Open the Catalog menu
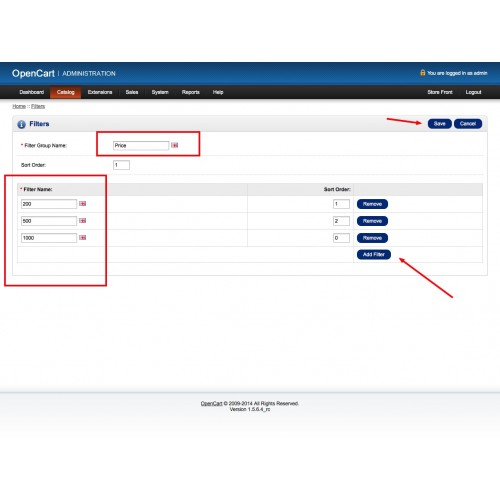Screen dimensions: 500x500 click(65, 92)
